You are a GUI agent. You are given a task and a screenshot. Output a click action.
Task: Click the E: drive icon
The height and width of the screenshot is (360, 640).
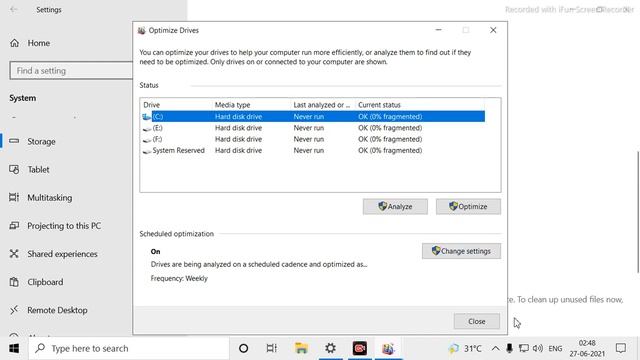147,129
